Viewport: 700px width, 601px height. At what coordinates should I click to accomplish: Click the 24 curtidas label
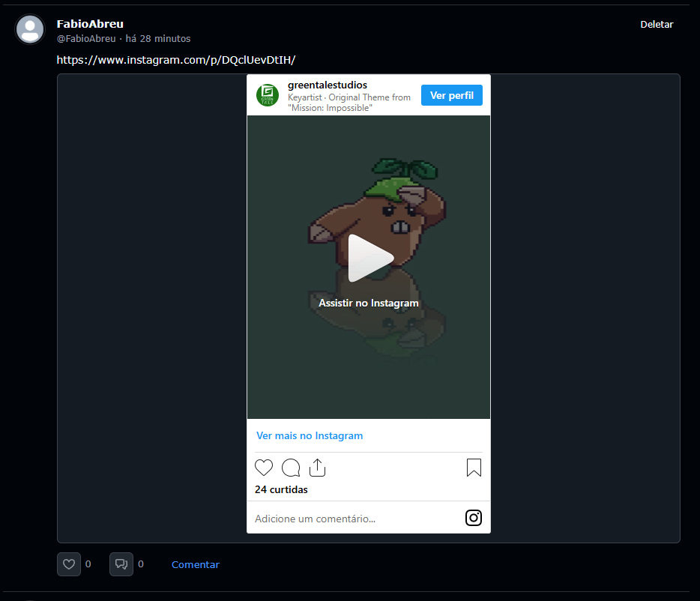click(281, 489)
